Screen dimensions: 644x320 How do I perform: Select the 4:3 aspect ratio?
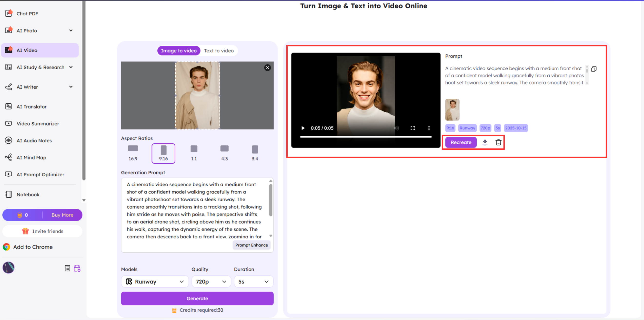click(x=224, y=153)
